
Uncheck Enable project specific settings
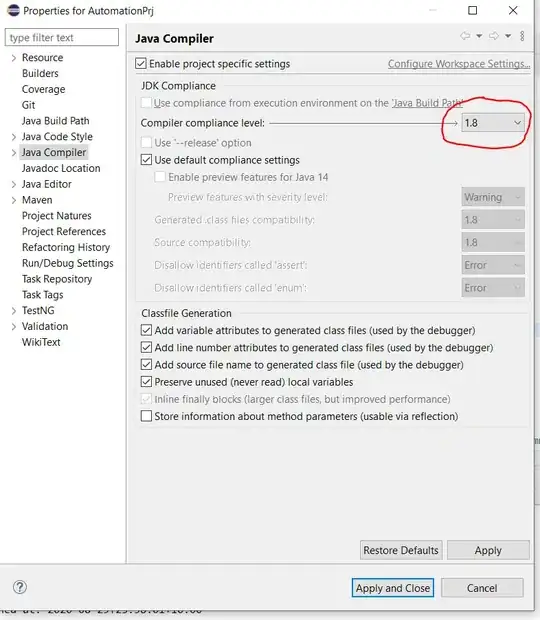pyautogui.click(x=141, y=64)
